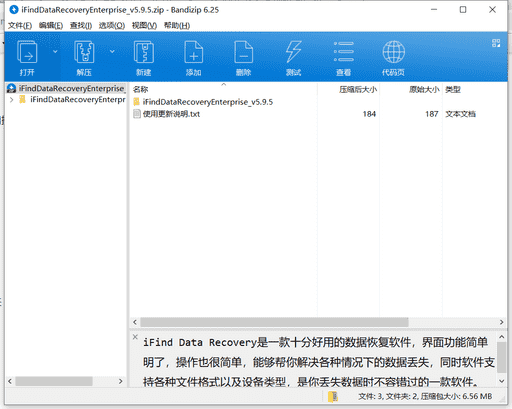
Task: Click the original size value 187
Action: point(432,114)
